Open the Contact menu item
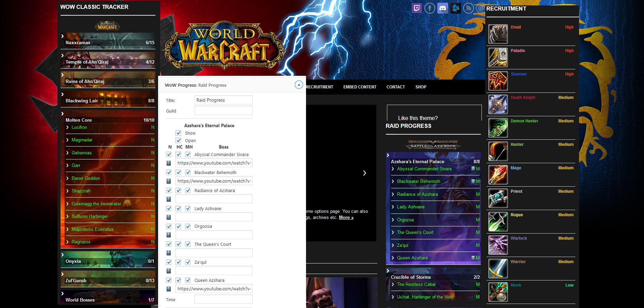The height and width of the screenshot is (308, 644). tap(395, 87)
